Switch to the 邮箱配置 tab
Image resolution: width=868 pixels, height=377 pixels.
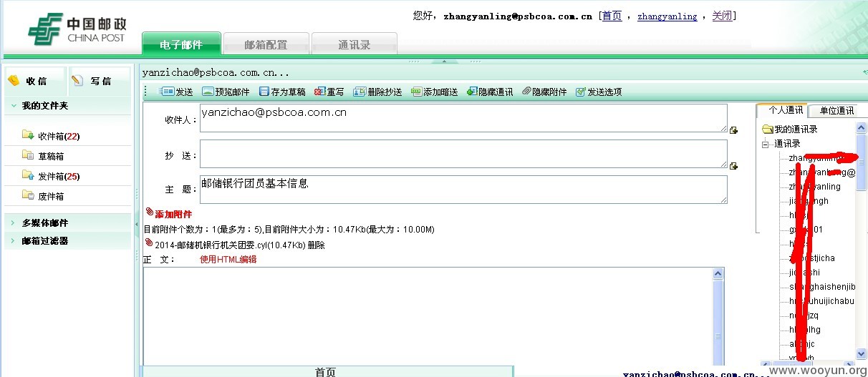pyautogui.click(x=266, y=44)
